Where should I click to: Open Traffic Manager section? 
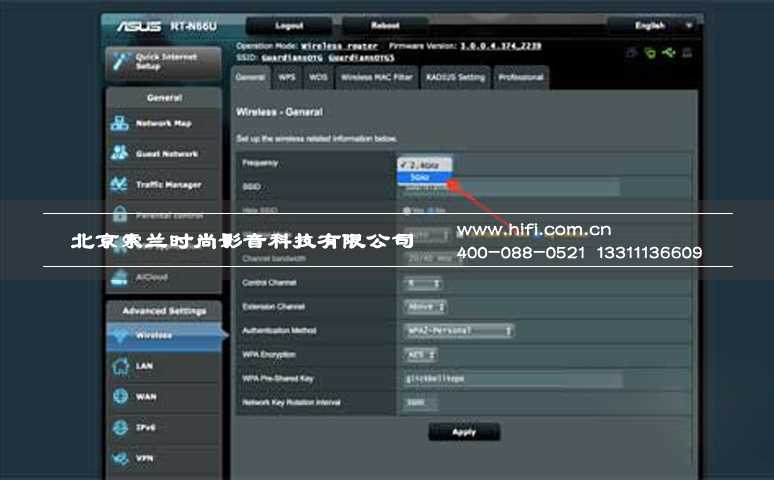163,185
